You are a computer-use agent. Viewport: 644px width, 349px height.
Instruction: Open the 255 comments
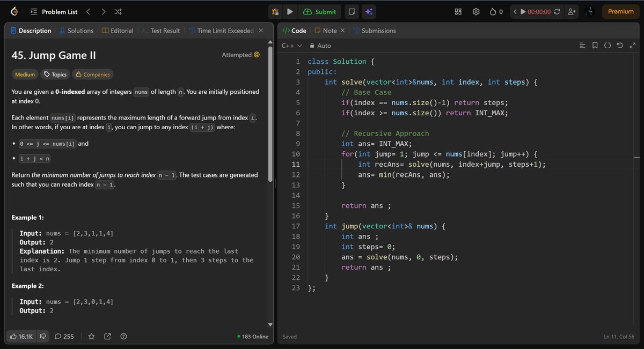point(64,337)
